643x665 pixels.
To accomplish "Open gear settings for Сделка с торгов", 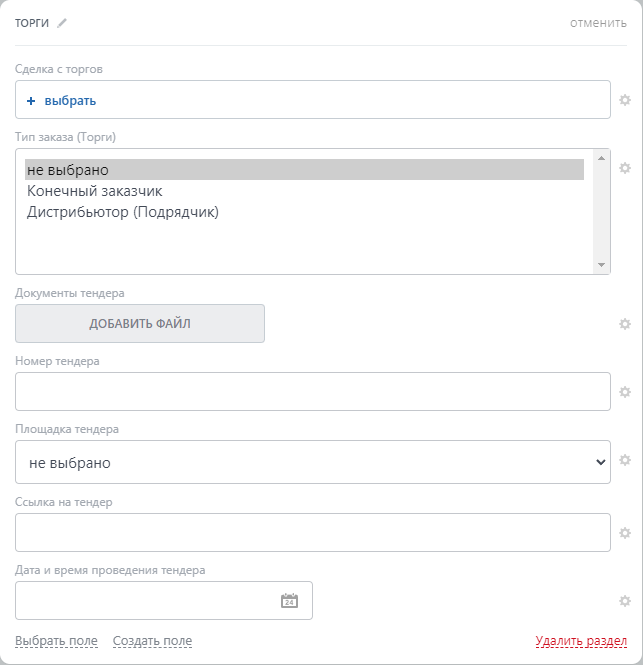I will tap(625, 100).
